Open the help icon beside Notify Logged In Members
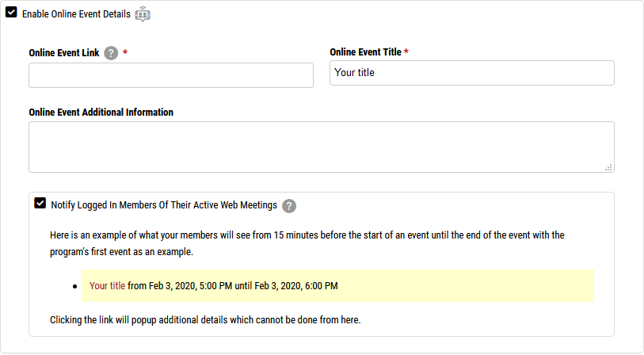644x355 pixels. [289, 205]
